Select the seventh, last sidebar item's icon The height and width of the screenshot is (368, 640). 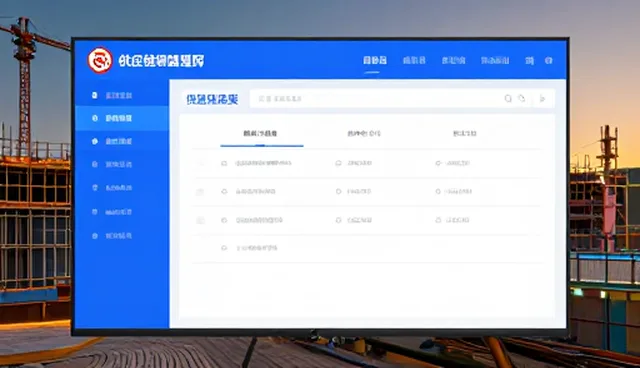click(x=95, y=235)
